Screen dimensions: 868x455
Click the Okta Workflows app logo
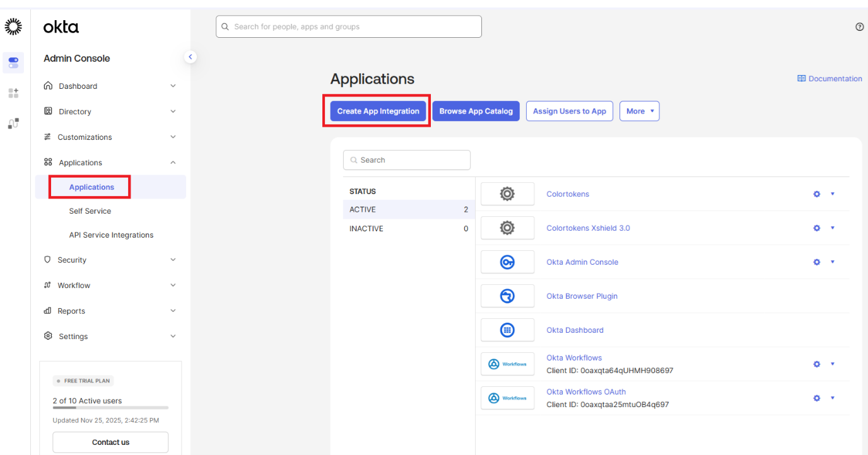click(x=507, y=364)
